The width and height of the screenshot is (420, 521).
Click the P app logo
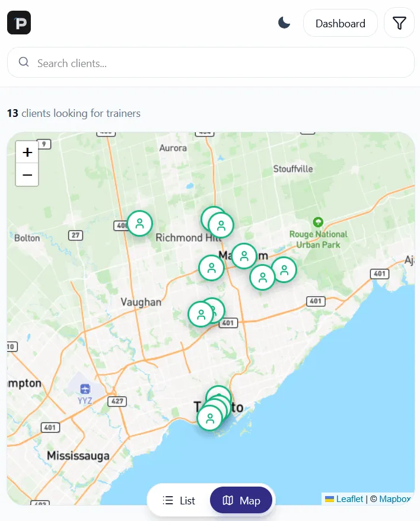(19, 23)
